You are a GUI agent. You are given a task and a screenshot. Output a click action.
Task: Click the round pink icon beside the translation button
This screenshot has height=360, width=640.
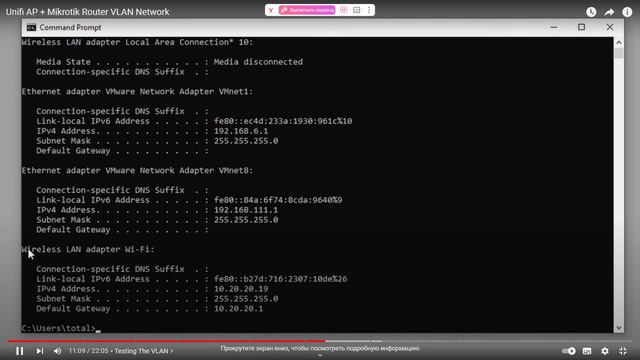[344, 10]
